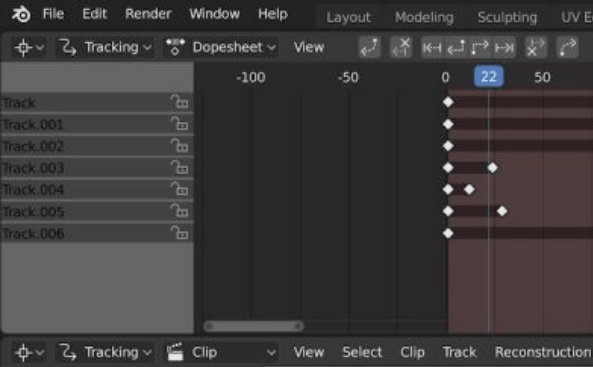Viewport: 593px width, 367px height.
Task: Click track backwards whole sequence icon
Action: [433, 48]
